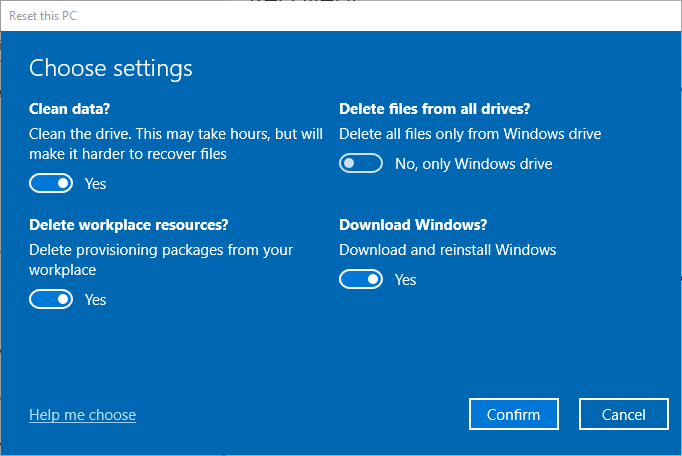682x456 pixels.
Task: Click the 'Choose settings' heading
Action: (110, 68)
